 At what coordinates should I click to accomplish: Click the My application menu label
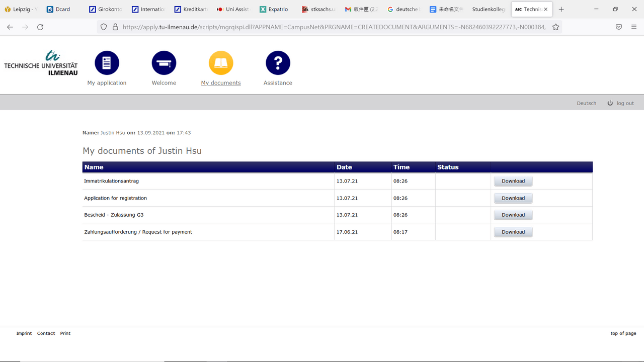[x=107, y=83]
